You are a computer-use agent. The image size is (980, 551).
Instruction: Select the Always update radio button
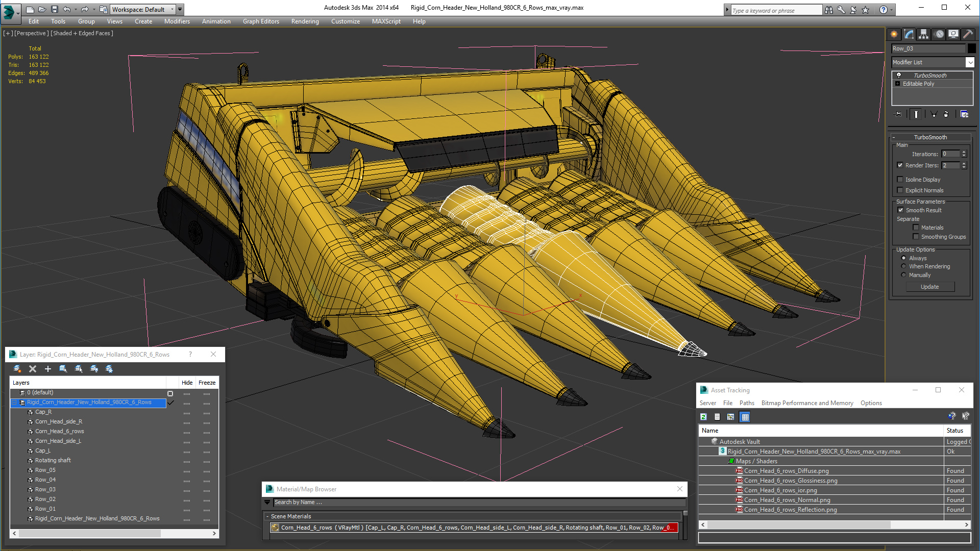click(903, 258)
